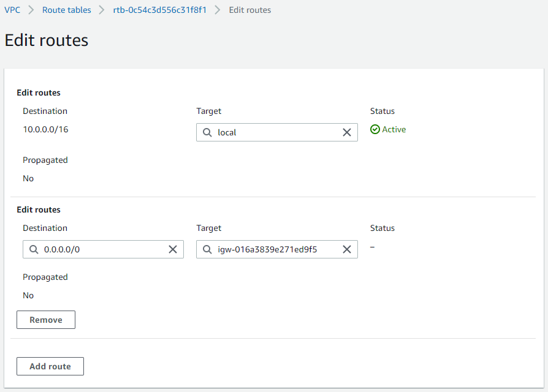Screen dimensions: 548x392
Task: Click breadcrumb chevron before Edit routes
Action: tap(218, 10)
